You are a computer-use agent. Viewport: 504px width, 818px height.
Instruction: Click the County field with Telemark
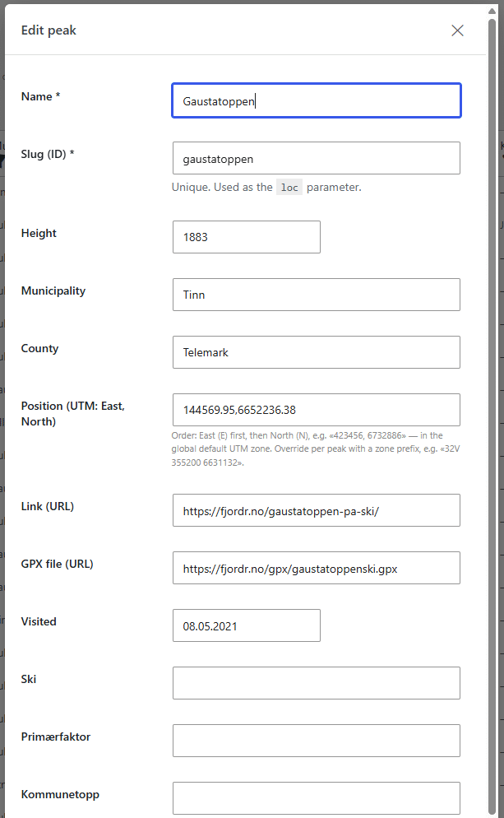(x=317, y=352)
